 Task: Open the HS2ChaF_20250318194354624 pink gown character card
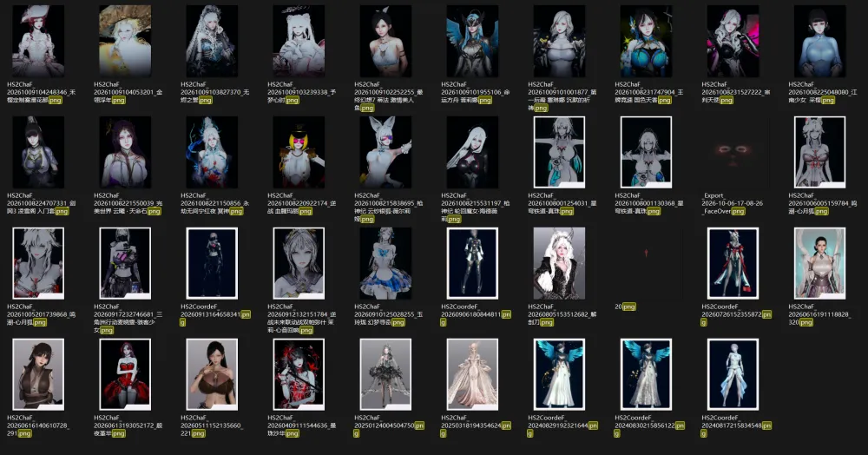click(472, 375)
